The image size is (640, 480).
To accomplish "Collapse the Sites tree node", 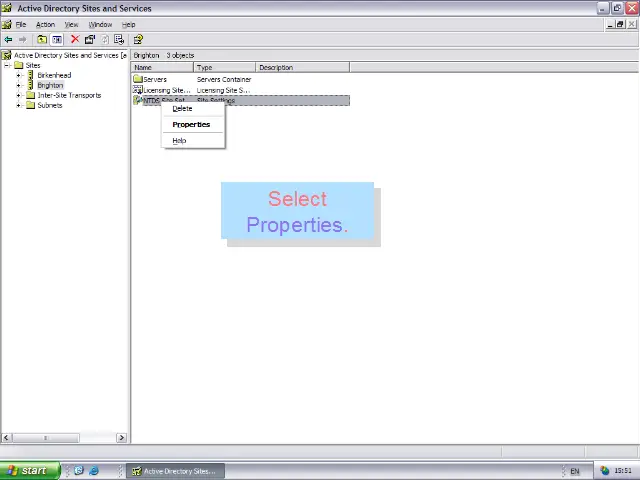I will coord(7,65).
